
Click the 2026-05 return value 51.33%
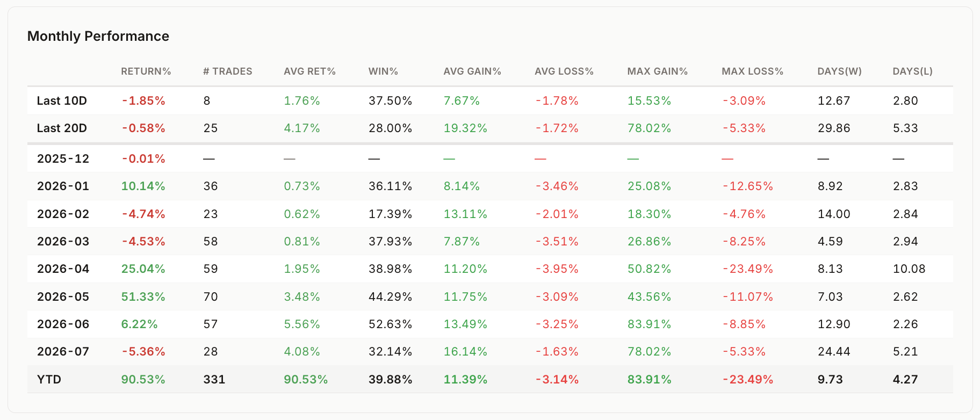pos(143,297)
